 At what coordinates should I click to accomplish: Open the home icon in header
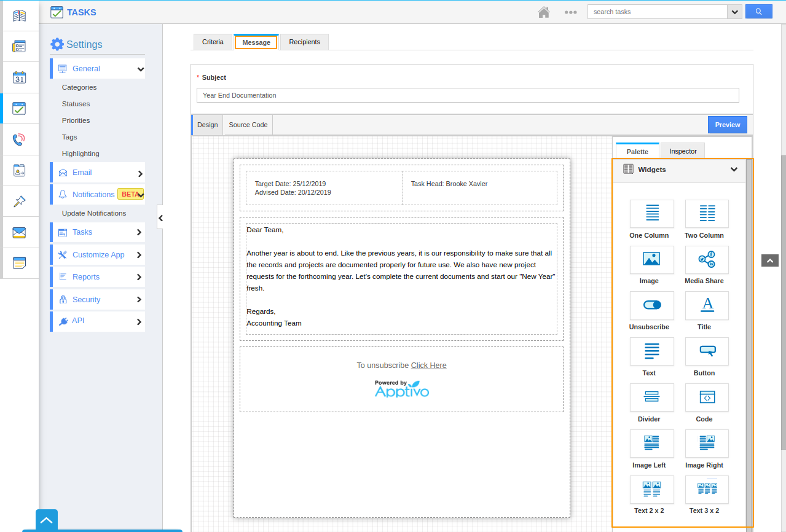[543, 12]
